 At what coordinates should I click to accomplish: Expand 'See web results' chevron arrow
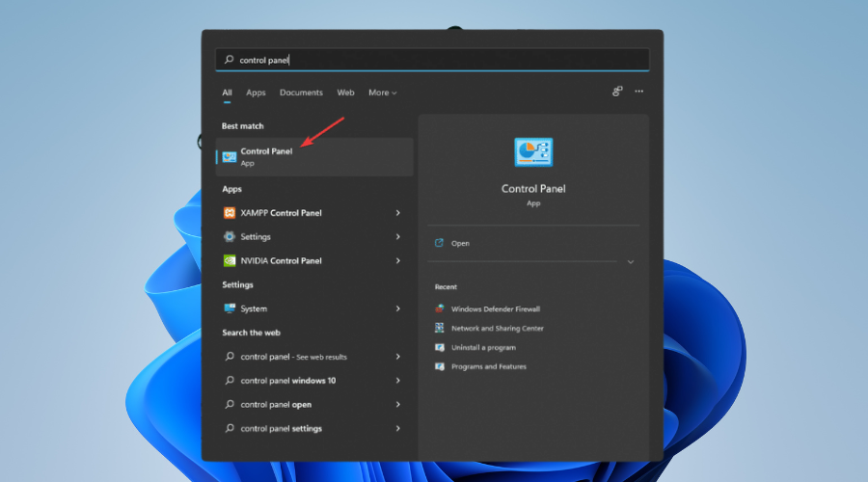398,357
